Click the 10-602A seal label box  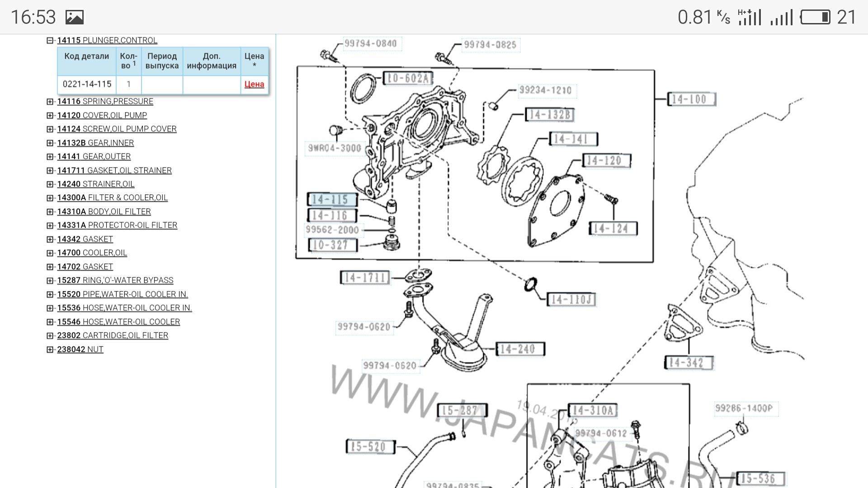[x=407, y=78]
